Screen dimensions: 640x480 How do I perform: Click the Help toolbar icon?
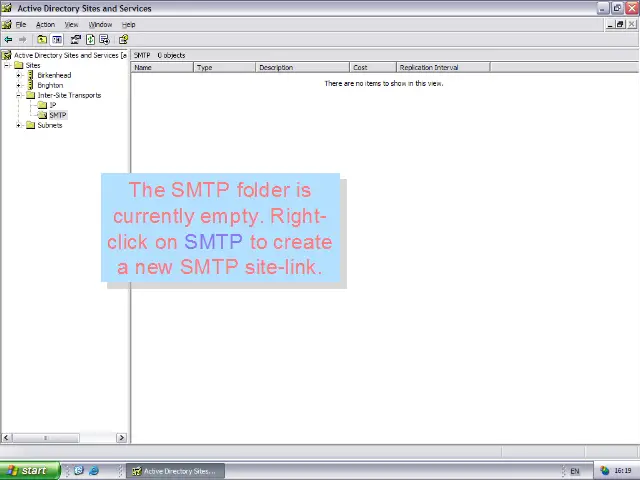[123, 40]
